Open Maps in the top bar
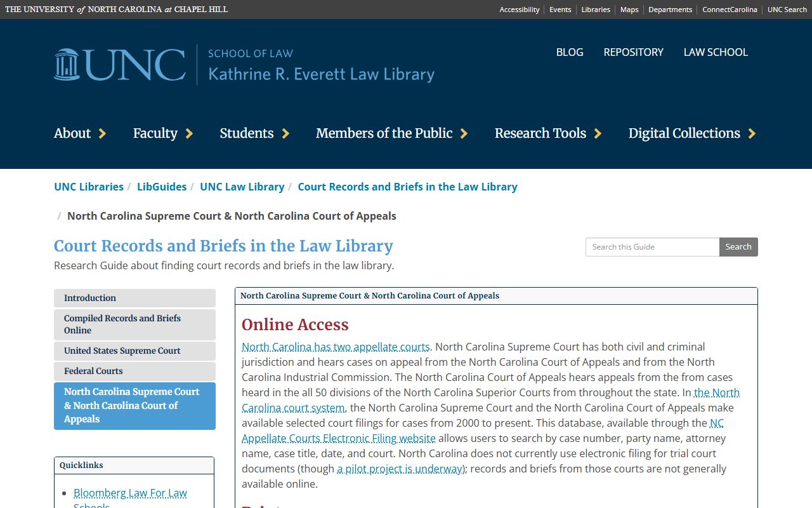Image resolution: width=812 pixels, height=508 pixels. [x=629, y=10]
